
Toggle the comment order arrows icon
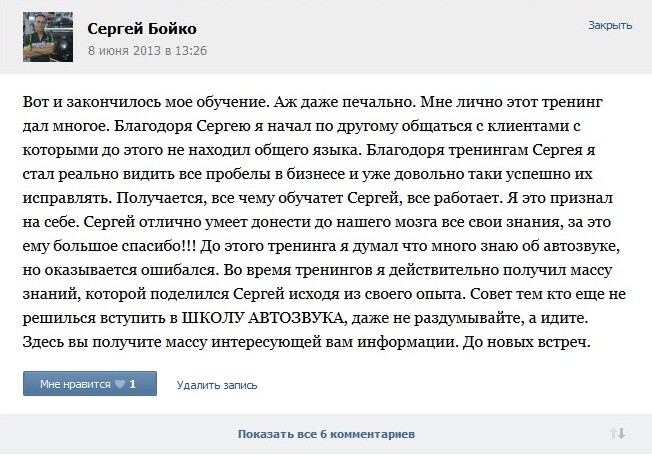[617, 434]
